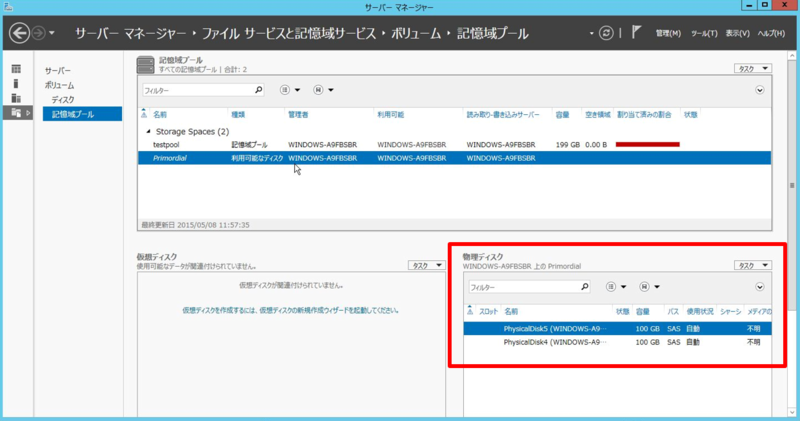Click the File and Storage Services sidebar icon
Image resolution: width=800 pixels, height=421 pixels.
point(16,113)
